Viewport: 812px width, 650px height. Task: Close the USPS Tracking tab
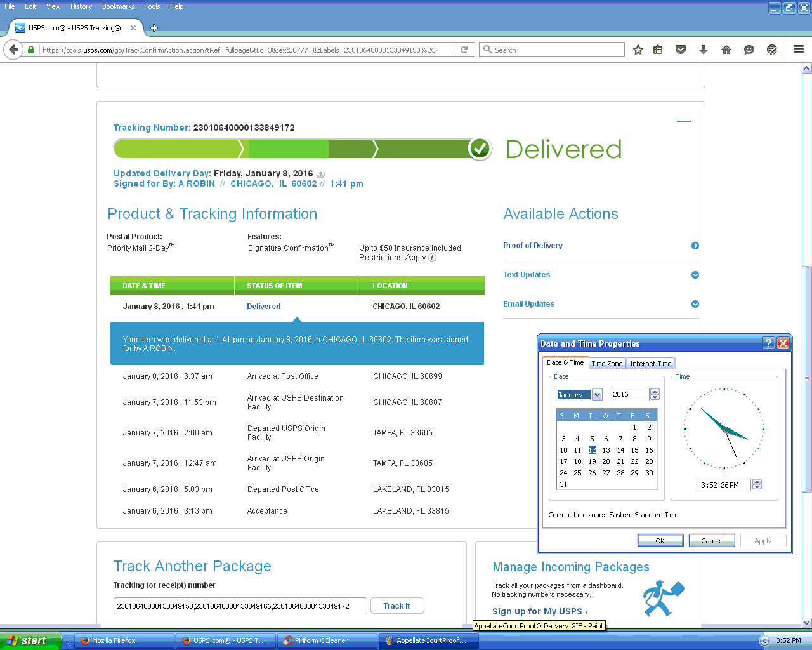coord(133,28)
